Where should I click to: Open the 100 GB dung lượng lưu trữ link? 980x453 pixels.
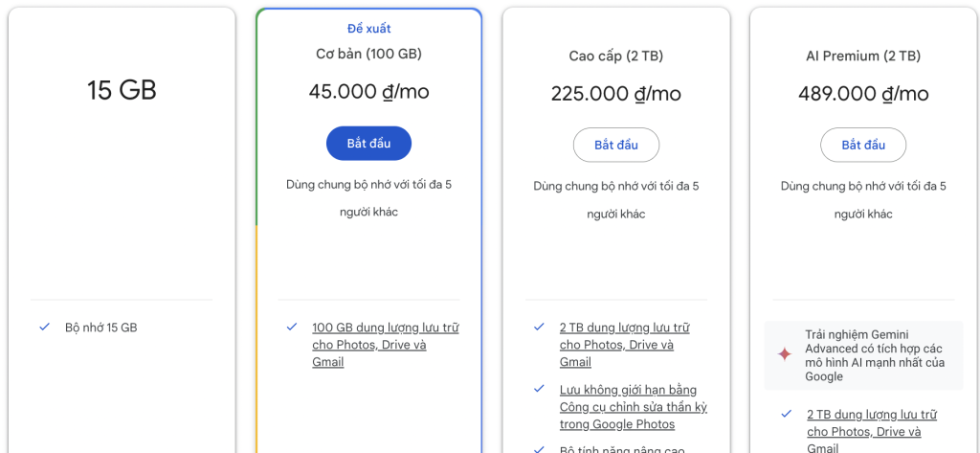coord(386,345)
